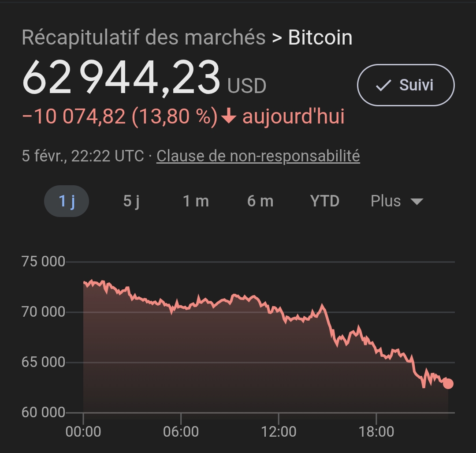This screenshot has width=476, height=453.
Task: Toggle the Suivi follow button
Action: coord(405,85)
